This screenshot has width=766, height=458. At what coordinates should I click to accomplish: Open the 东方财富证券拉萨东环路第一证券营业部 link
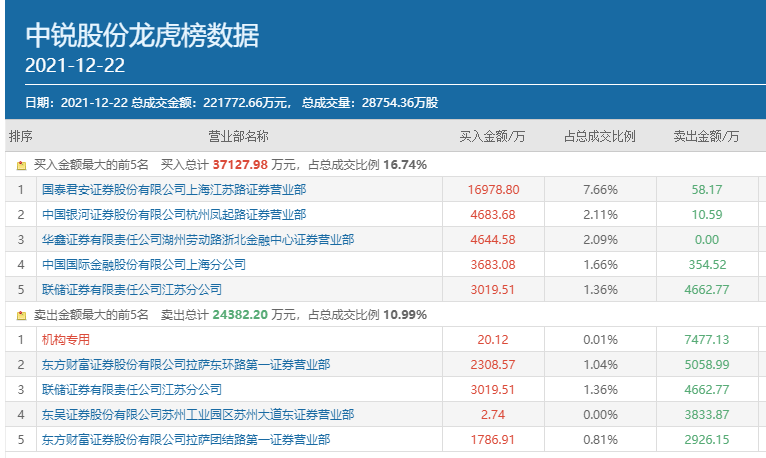tap(185, 365)
